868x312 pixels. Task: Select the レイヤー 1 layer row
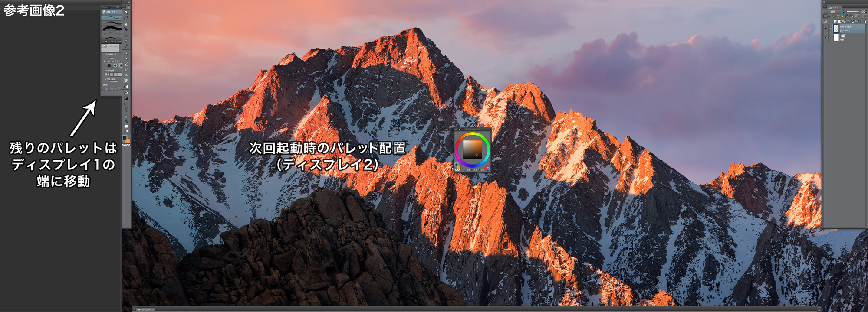coord(848,29)
